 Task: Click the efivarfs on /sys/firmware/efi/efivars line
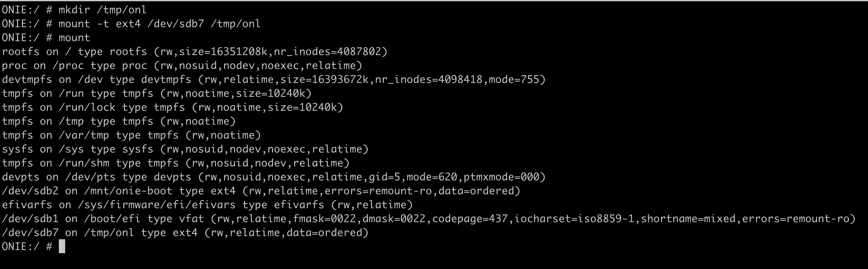pos(207,205)
